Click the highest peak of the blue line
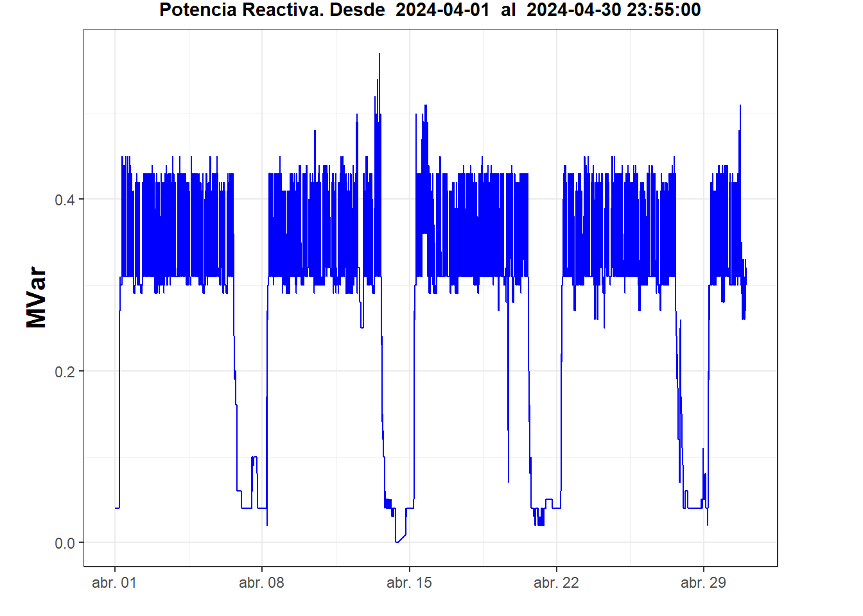The image size is (863, 616). click(x=379, y=55)
